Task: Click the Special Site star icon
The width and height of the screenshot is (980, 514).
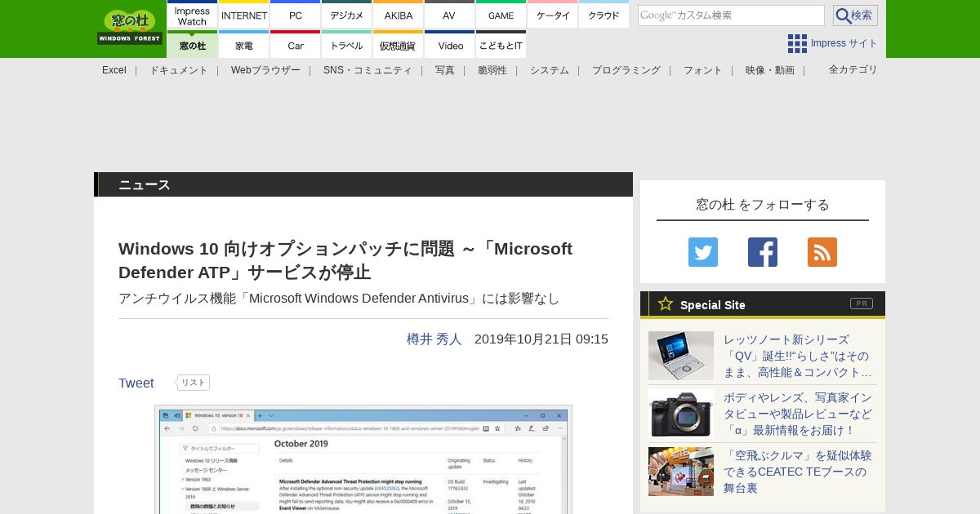Action: (666, 304)
